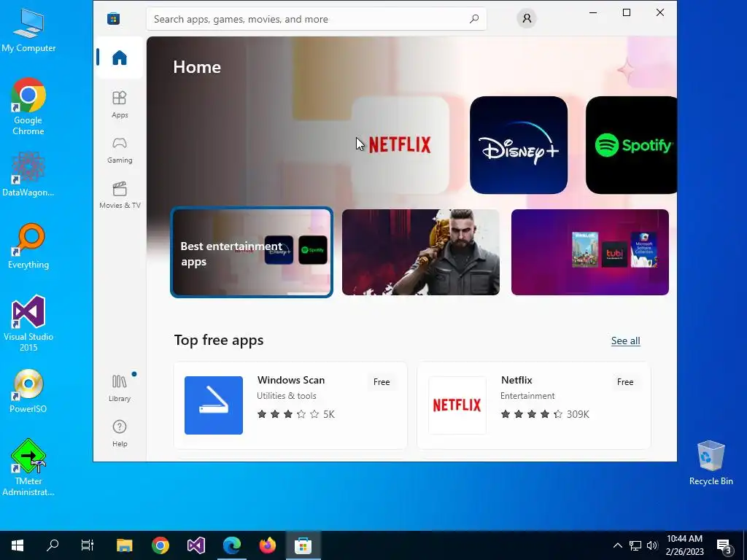Open the Windows Start menu
Screen dimensions: 747x560
click(x=18, y=545)
